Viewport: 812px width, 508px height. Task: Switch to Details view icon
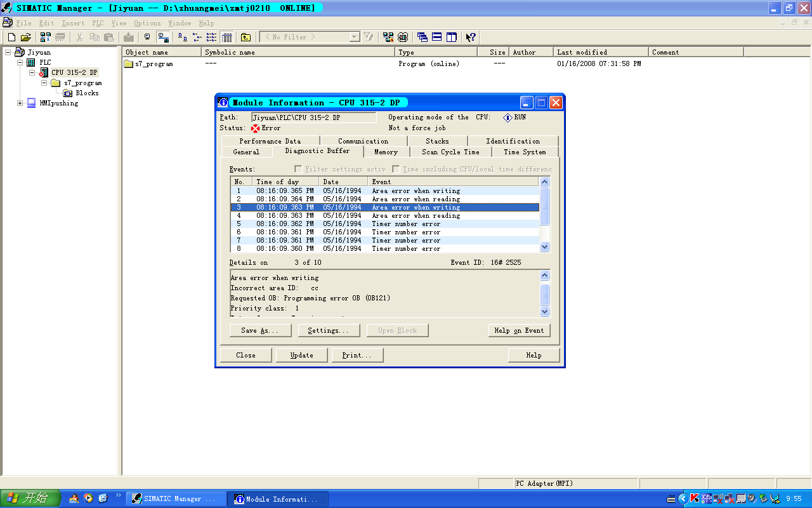pyautogui.click(x=227, y=37)
